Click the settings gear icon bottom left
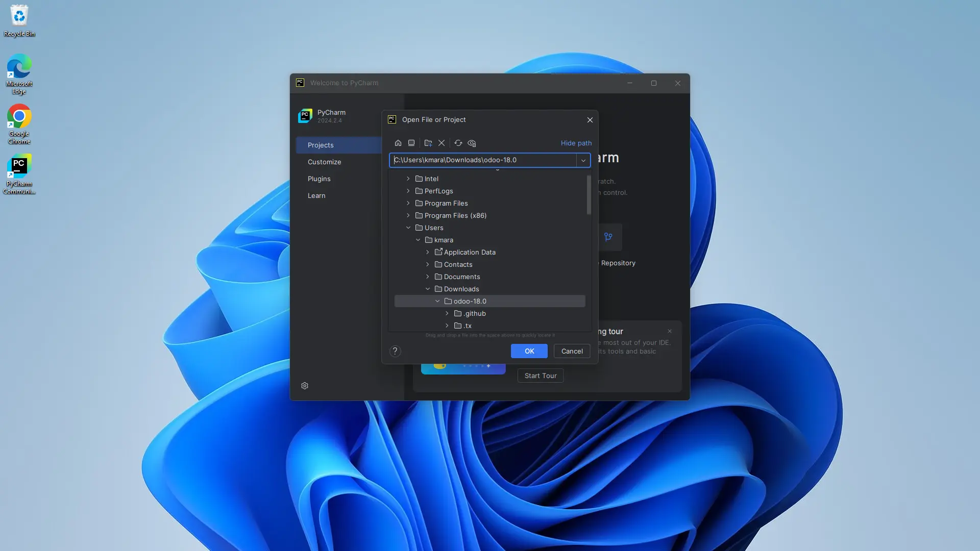This screenshot has width=980, height=551. pos(305,386)
